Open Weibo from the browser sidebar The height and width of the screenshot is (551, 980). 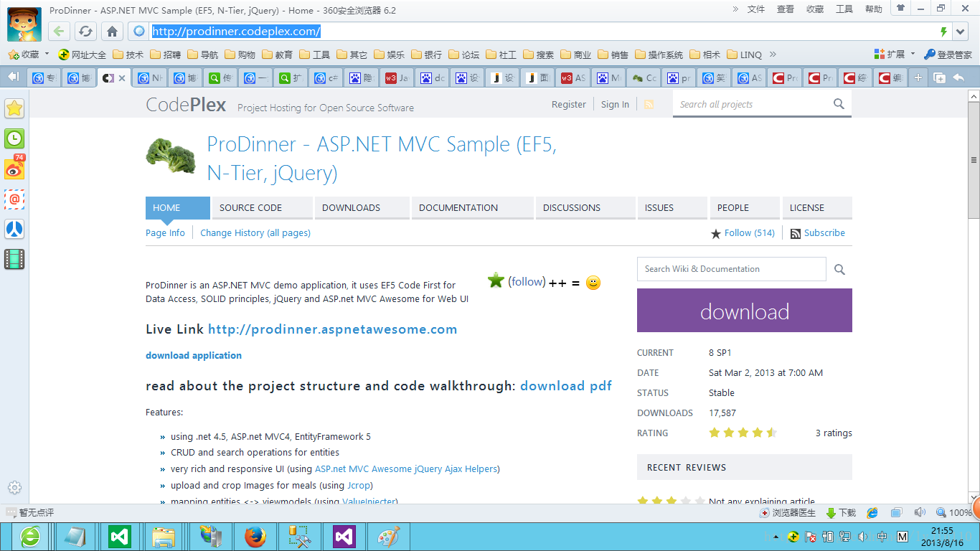tap(14, 169)
